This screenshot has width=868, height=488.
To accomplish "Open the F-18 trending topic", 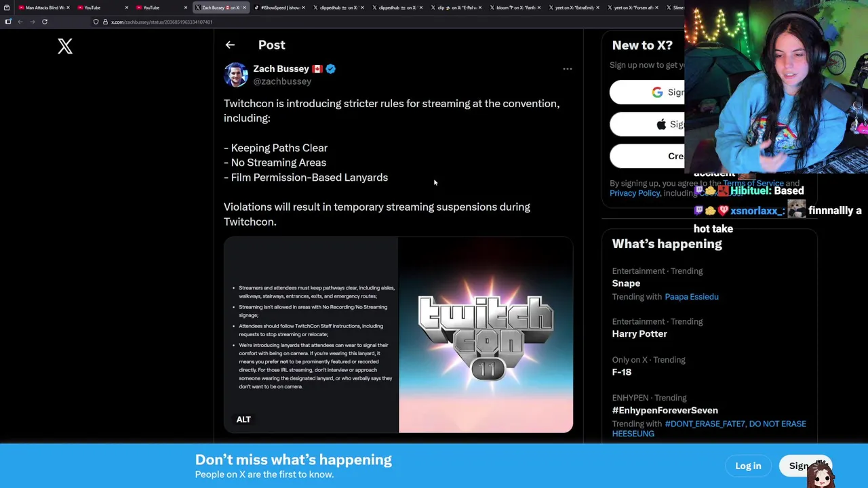I will click(622, 372).
